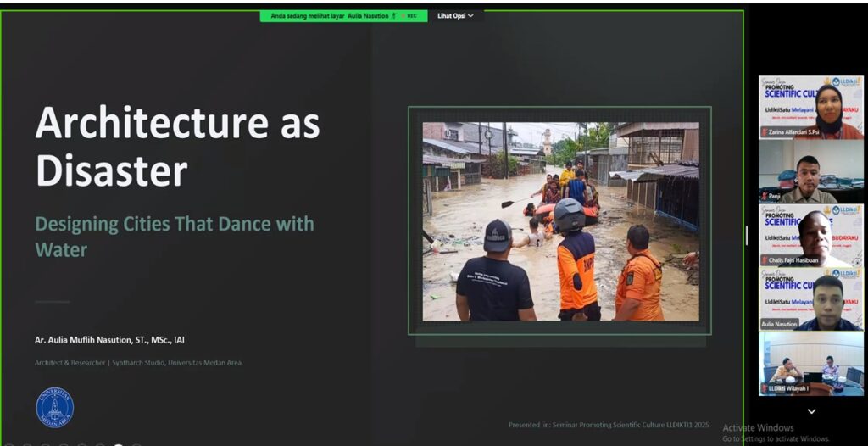Click the icon beside Aulia Nasution in banner
This screenshot has height=446, width=868.
tap(394, 15)
